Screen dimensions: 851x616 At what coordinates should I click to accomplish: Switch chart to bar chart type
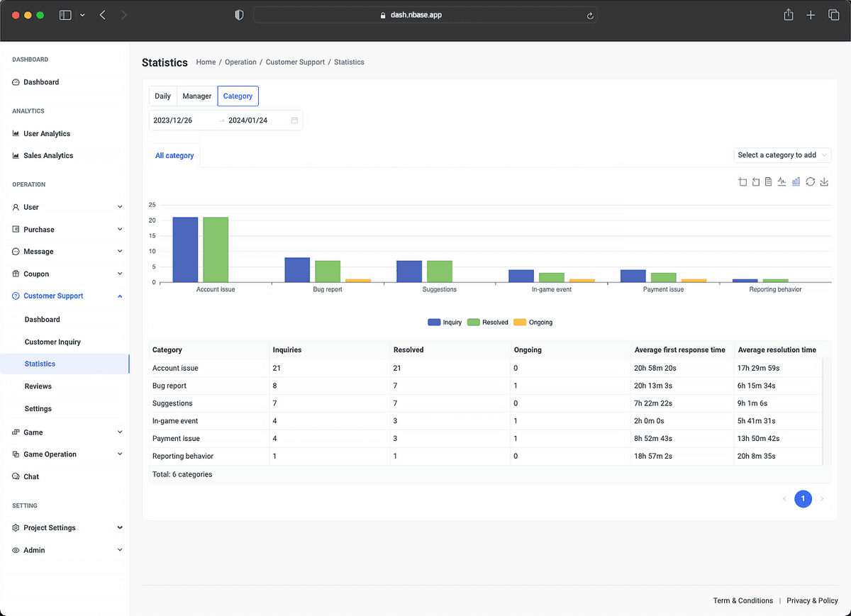pos(796,182)
